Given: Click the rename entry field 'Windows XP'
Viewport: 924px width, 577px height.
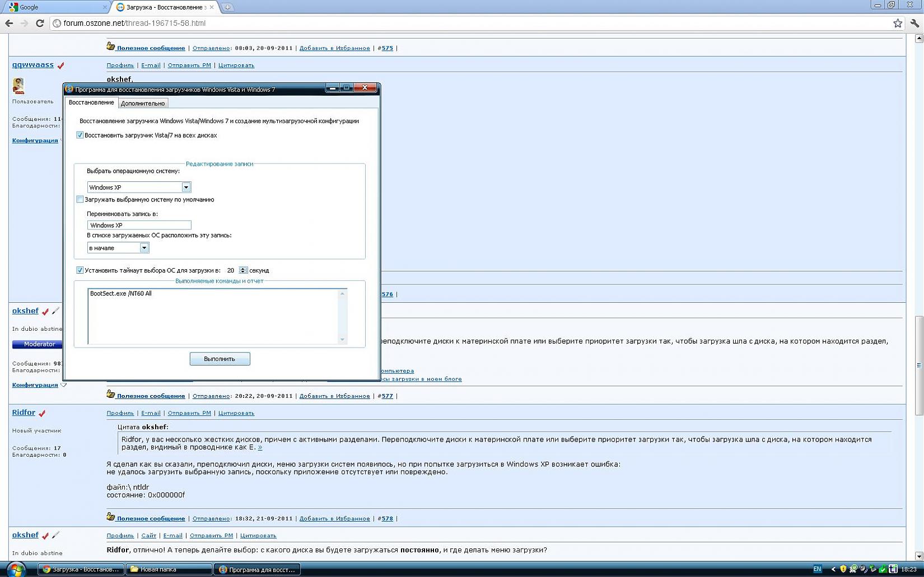Looking at the screenshot, I should (139, 225).
